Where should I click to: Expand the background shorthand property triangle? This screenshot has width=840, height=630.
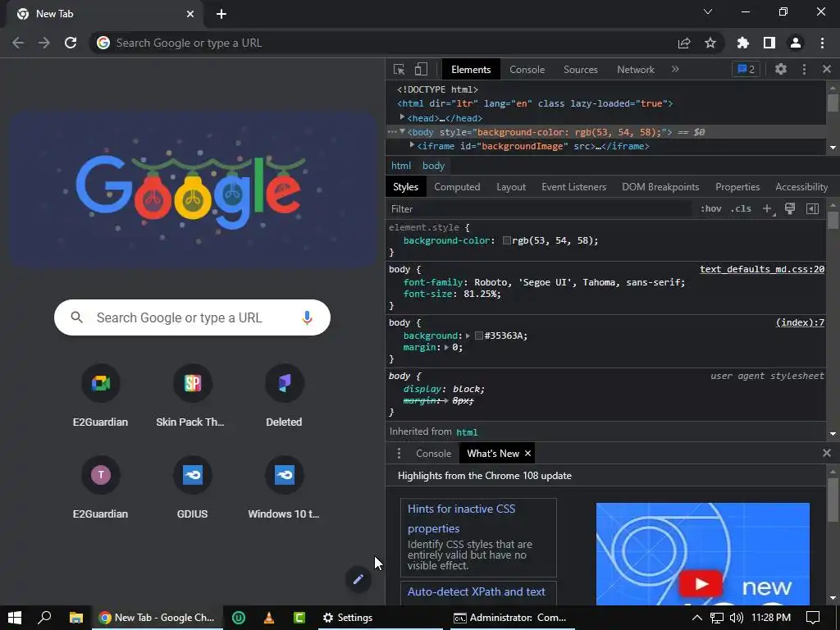pyautogui.click(x=468, y=336)
